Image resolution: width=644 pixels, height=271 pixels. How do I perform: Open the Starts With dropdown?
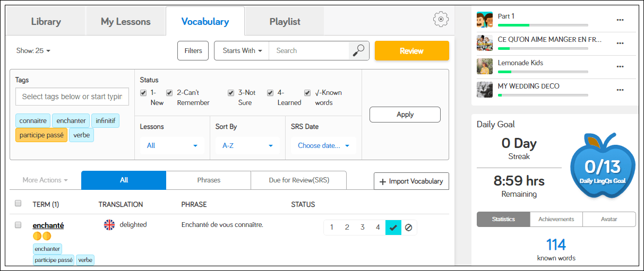(242, 51)
